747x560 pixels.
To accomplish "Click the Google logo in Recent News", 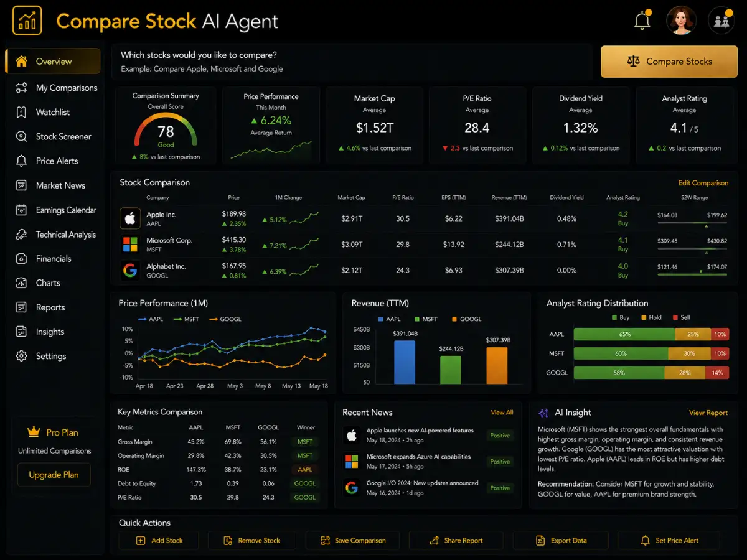I will (352, 487).
